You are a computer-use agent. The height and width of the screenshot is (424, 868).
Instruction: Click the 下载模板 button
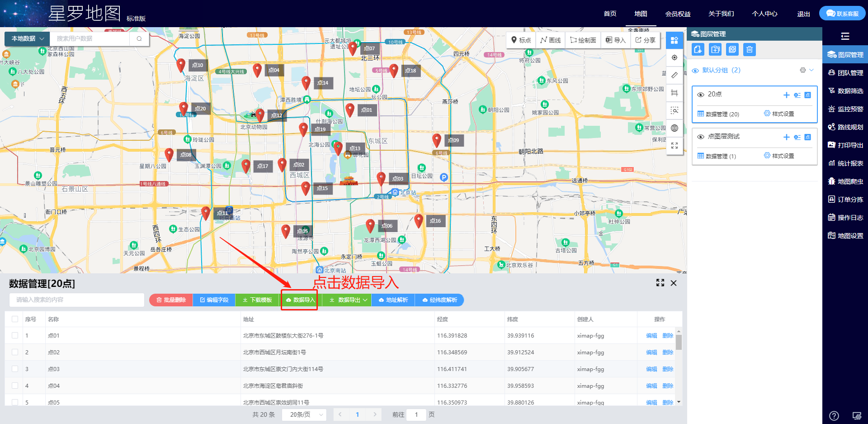(257, 300)
